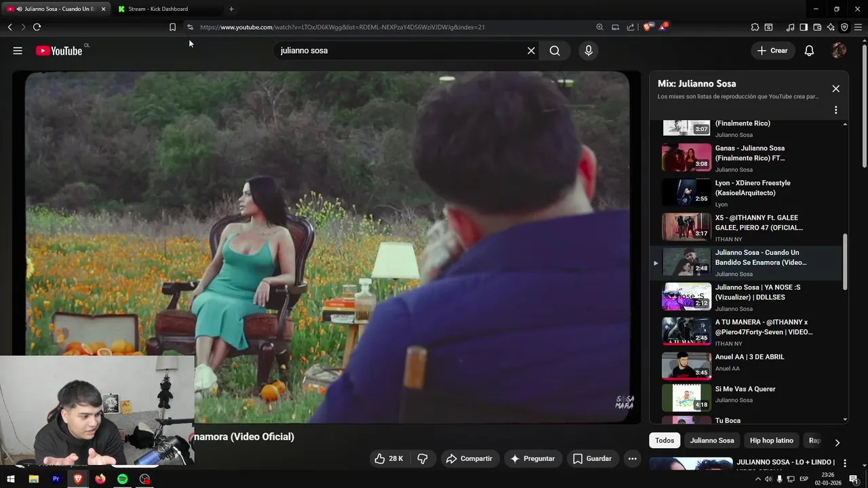Play Julianno Sosa | YA NOSE :S
868x488 pixels.
[746, 298]
